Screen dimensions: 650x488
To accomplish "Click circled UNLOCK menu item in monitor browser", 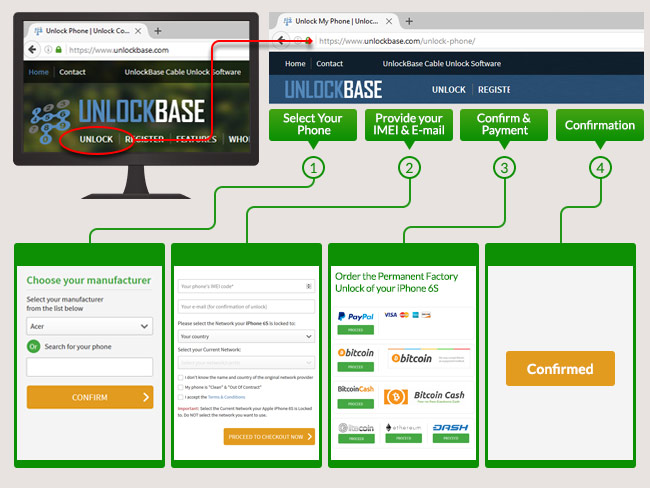I will 96,139.
